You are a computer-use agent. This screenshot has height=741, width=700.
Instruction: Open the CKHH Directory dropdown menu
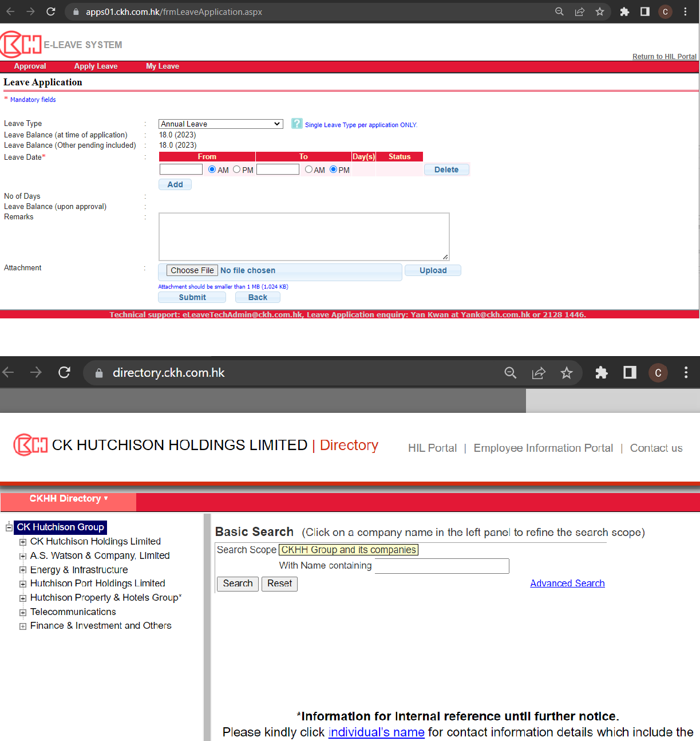[69, 499]
